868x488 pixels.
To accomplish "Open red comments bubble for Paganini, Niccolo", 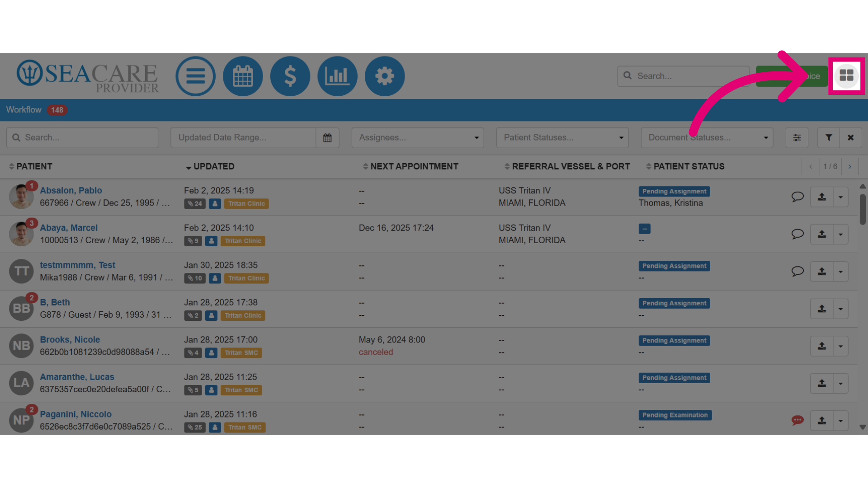I will point(797,420).
